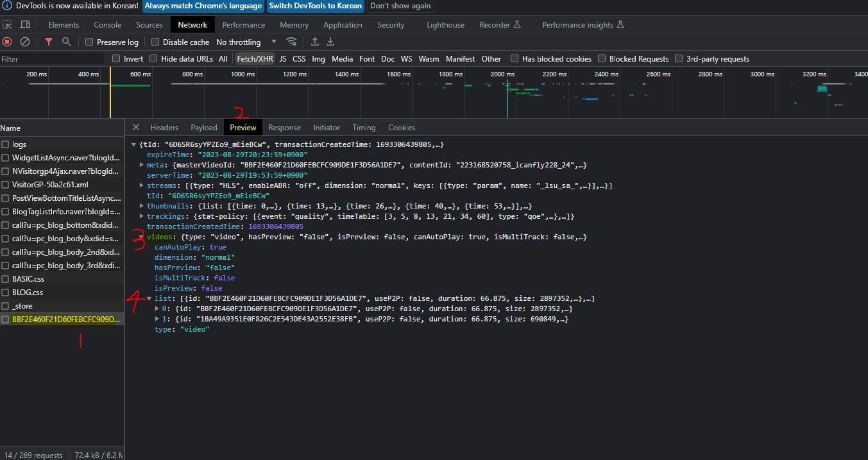Click in the Filter text field

[x=52, y=59]
